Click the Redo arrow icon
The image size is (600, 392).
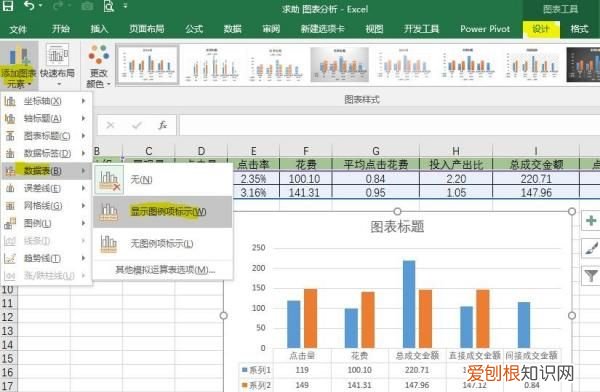(x=58, y=6)
